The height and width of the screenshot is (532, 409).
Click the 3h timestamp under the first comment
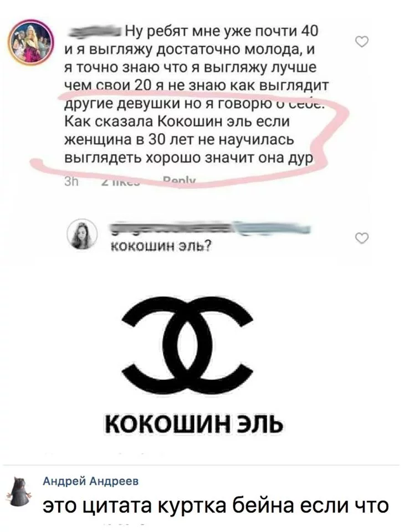(x=71, y=182)
